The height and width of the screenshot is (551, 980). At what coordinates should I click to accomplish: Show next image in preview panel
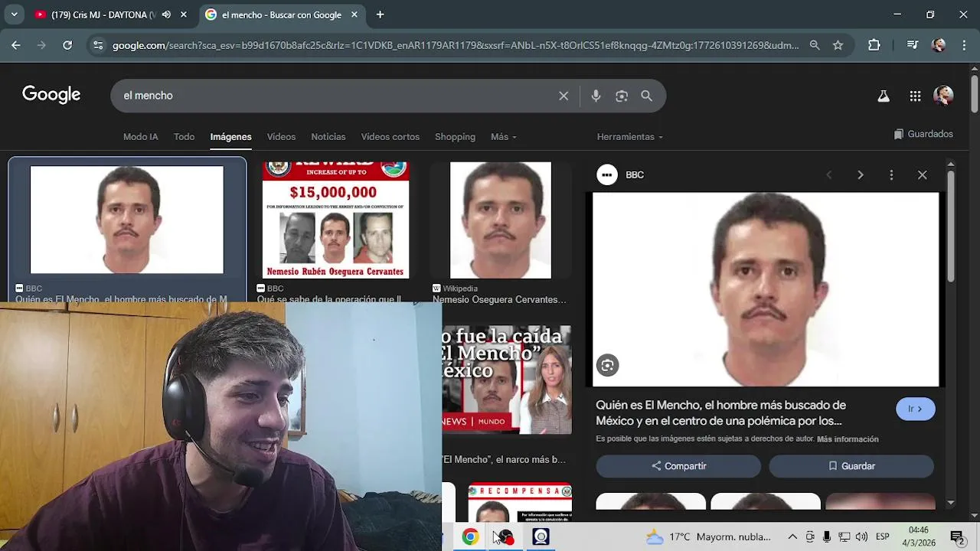coord(860,175)
